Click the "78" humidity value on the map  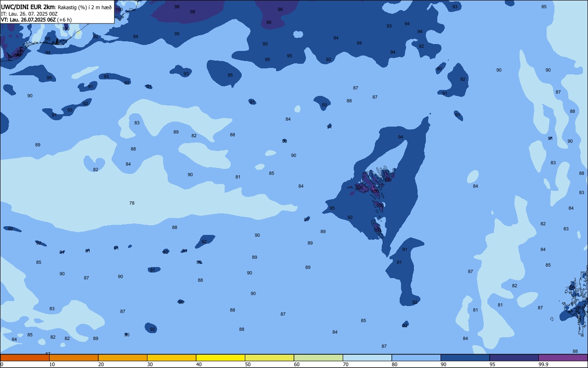[x=132, y=203]
